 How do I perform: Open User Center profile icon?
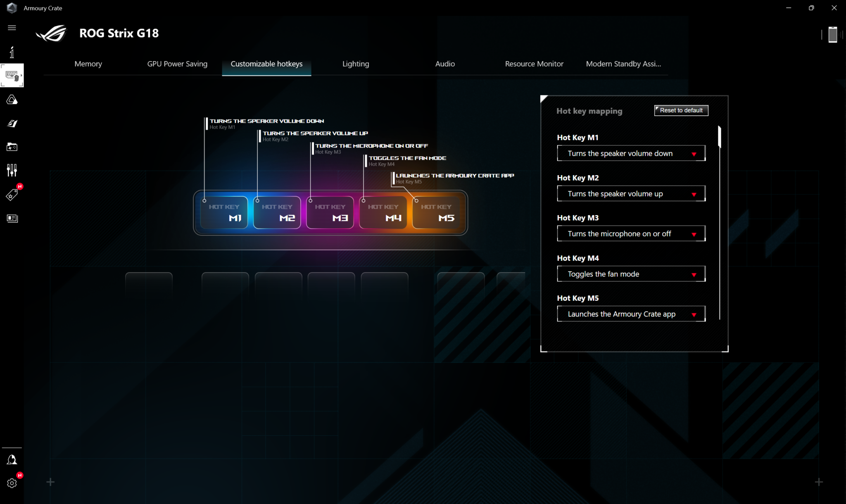pos(12,460)
